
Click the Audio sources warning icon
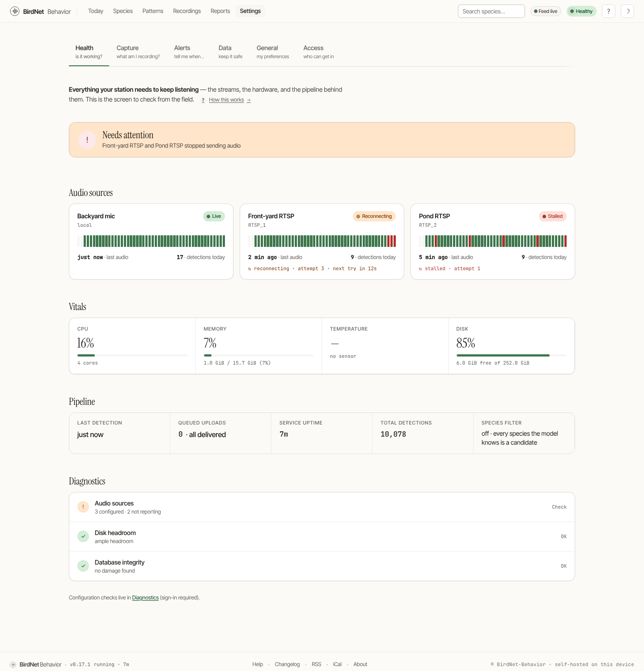tap(83, 507)
